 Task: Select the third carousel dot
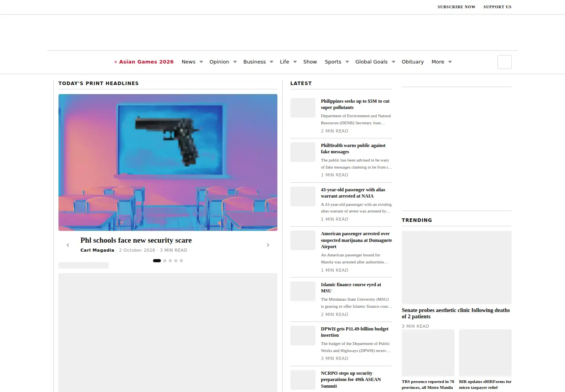[x=170, y=261]
